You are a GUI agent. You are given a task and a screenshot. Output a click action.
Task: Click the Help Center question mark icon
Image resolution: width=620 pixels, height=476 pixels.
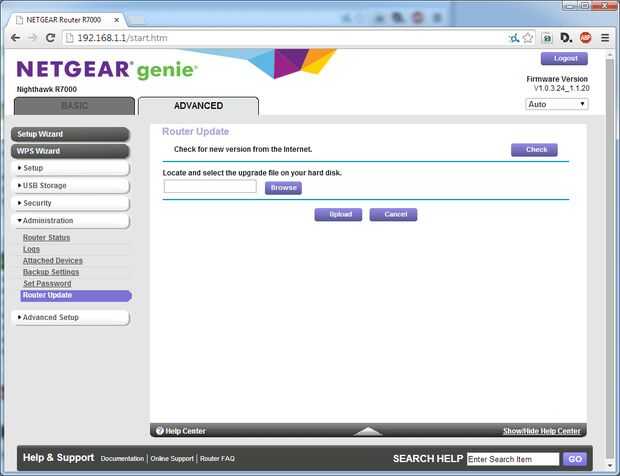[x=160, y=431]
